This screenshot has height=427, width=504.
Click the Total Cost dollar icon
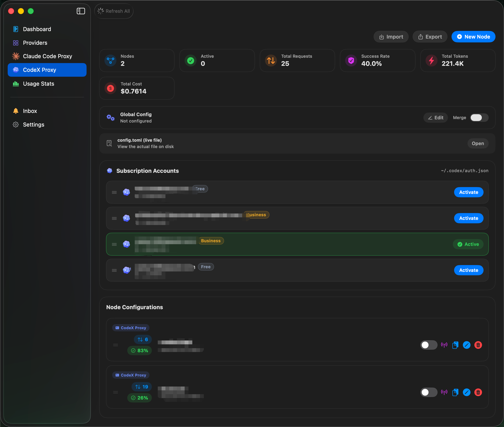click(110, 88)
